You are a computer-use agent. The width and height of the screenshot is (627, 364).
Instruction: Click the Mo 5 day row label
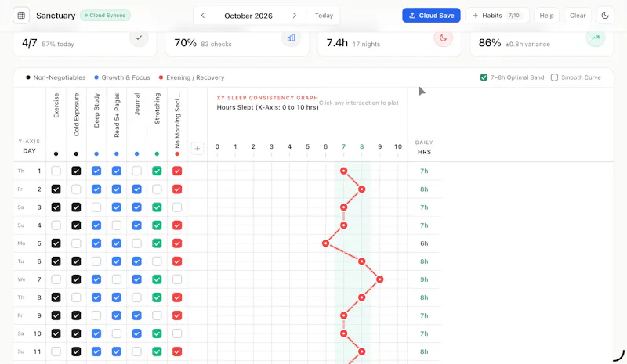pyautogui.click(x=29, y=243)
